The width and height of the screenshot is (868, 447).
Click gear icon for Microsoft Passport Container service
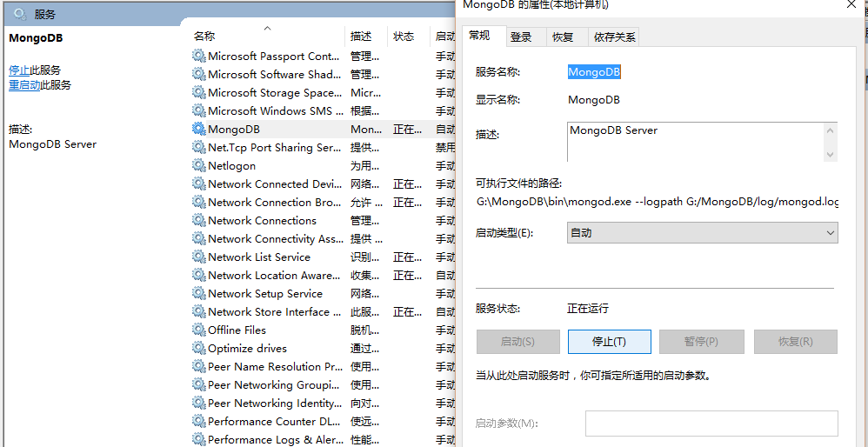tap(198, 56)
